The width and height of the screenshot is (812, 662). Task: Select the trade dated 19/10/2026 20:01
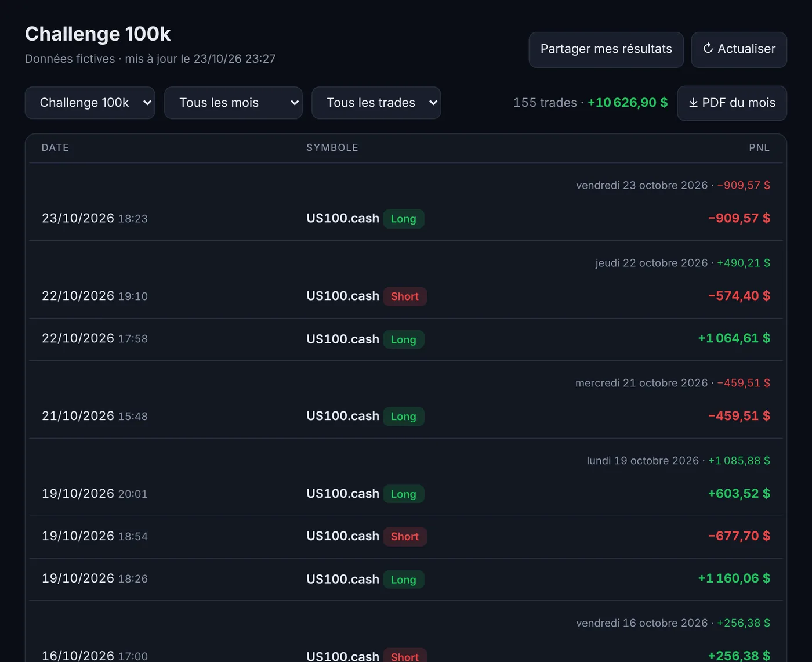pos(406,494)
